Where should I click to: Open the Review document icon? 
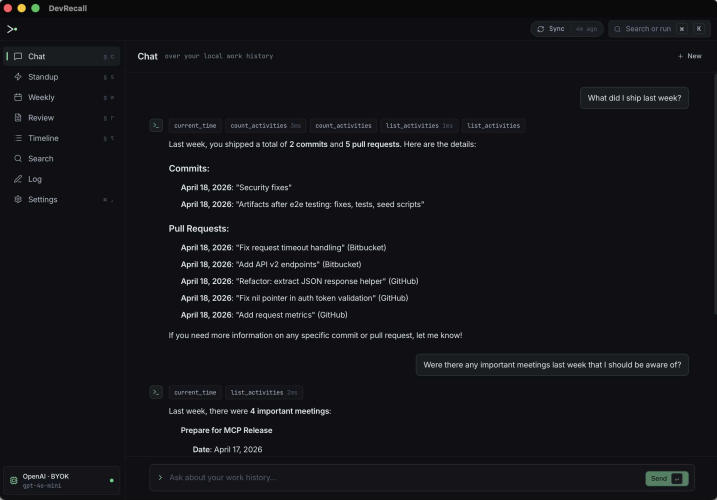tap(18, 118)
